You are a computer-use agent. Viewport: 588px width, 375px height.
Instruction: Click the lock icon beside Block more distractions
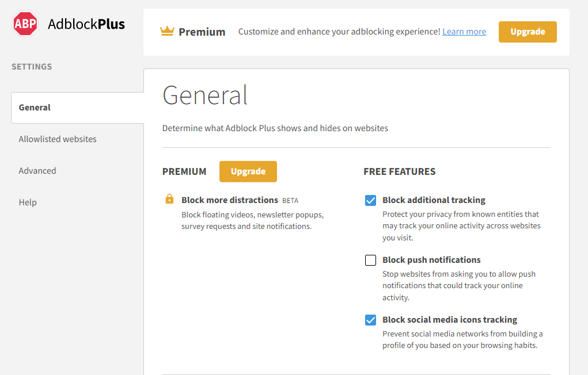point(169,199)
